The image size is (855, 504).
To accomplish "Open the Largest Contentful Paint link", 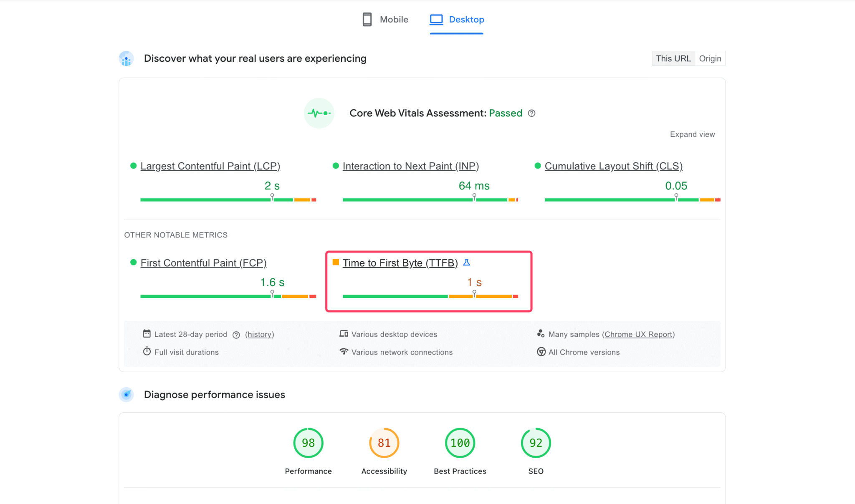I will pyautogui.click(x=210, y=166).
